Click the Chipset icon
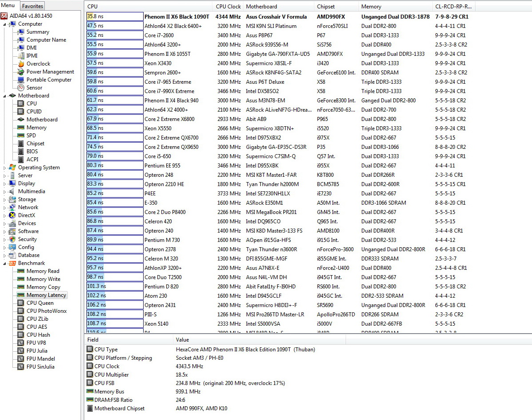The height and width of the screenshot is (420, 532). point(20,144)
